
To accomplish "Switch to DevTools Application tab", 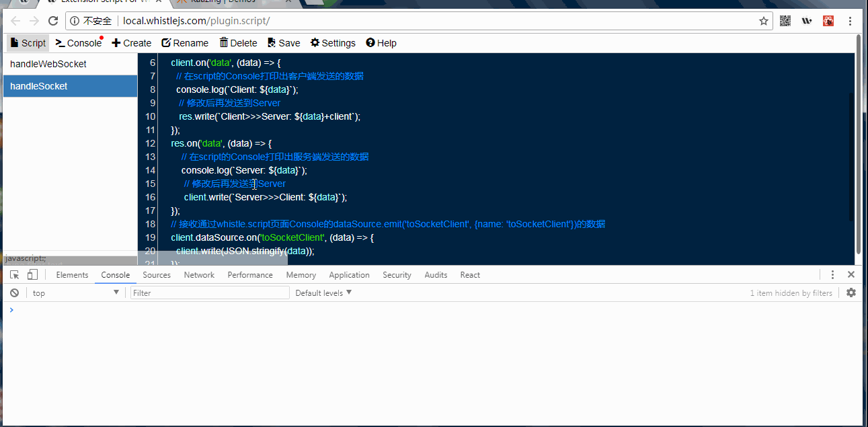I will [x=349, y=275].
